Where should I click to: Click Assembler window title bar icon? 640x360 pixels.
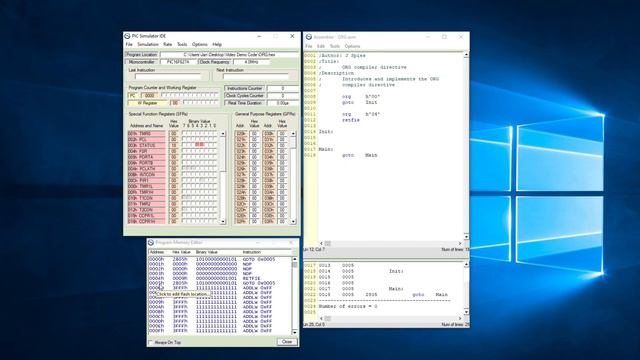[309, 37]
